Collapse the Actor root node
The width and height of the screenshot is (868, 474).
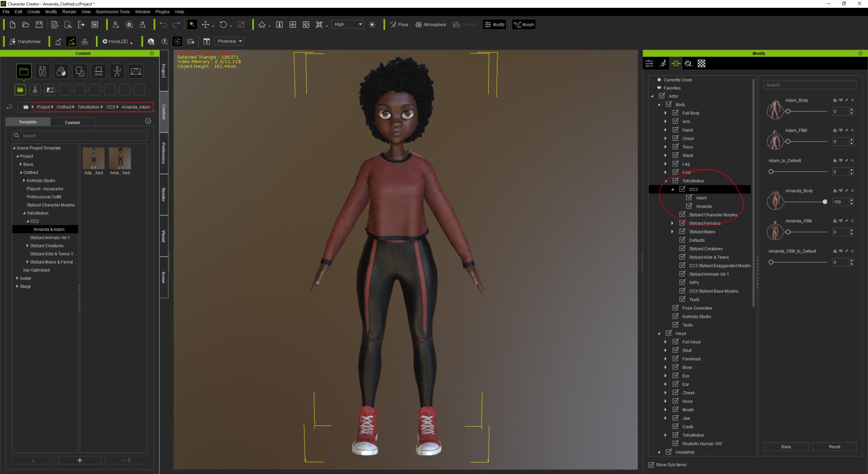[x=652, y=96]
